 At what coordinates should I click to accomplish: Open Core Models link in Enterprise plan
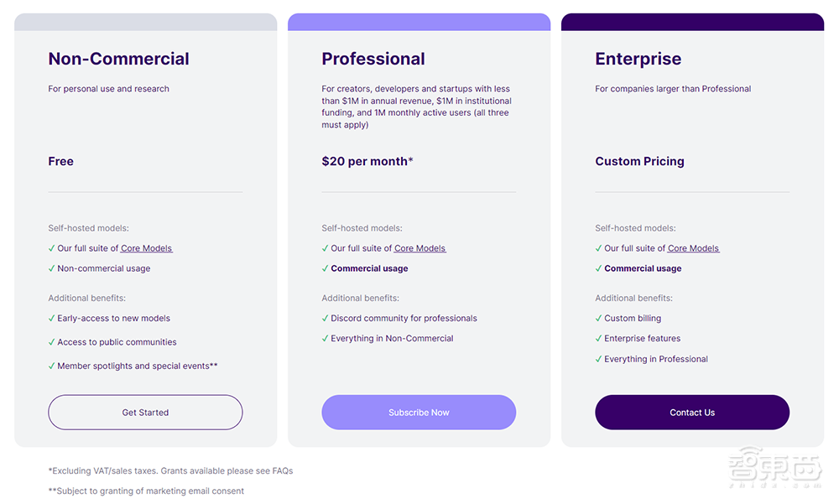point(694,248)
